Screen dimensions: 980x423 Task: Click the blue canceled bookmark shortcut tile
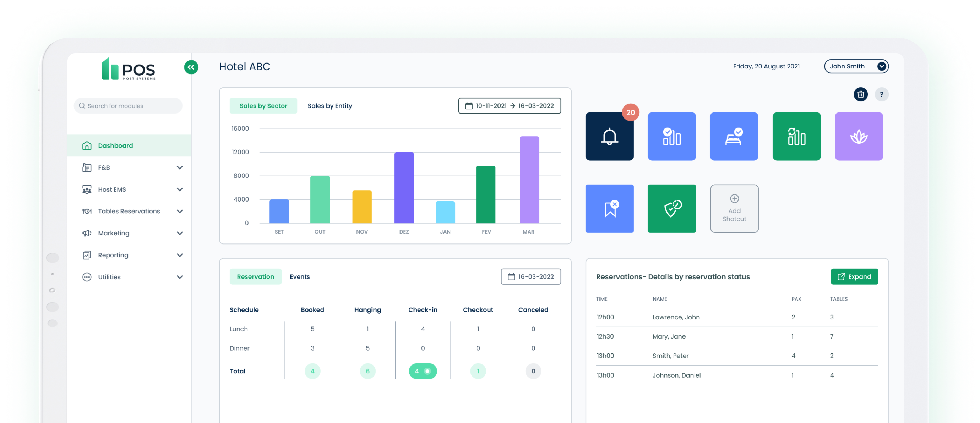[x=609, y=209]
